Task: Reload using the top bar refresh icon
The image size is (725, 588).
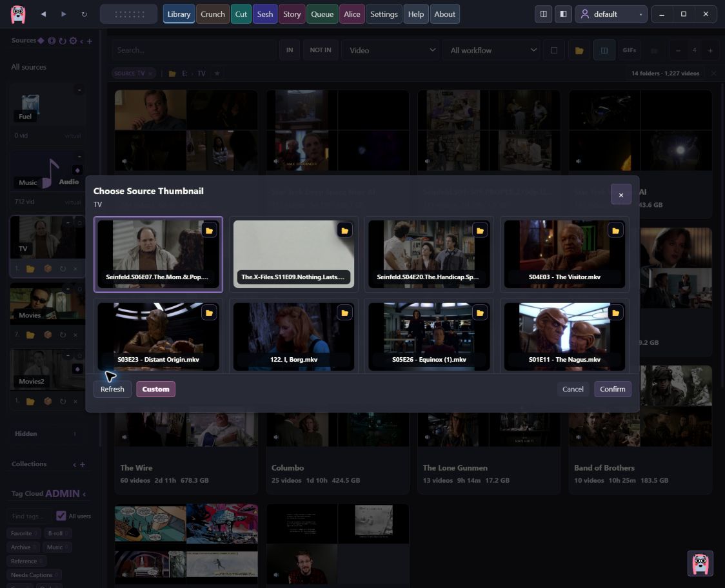Action: [84, 14]
